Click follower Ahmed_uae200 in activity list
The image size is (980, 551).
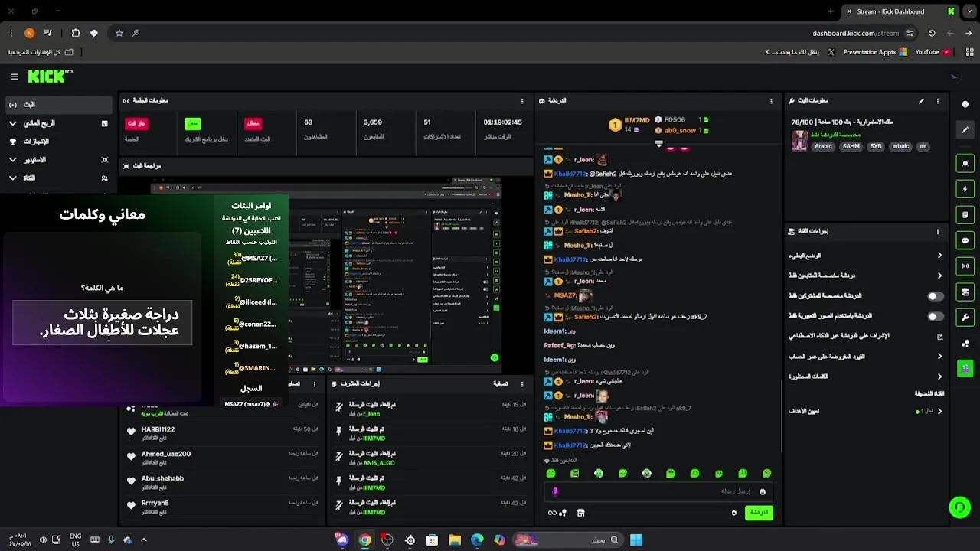[166, 454]
